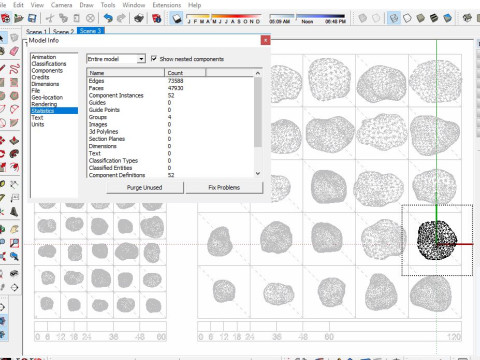Select the Rotated Rectangle tool

(x=14, y=82)
